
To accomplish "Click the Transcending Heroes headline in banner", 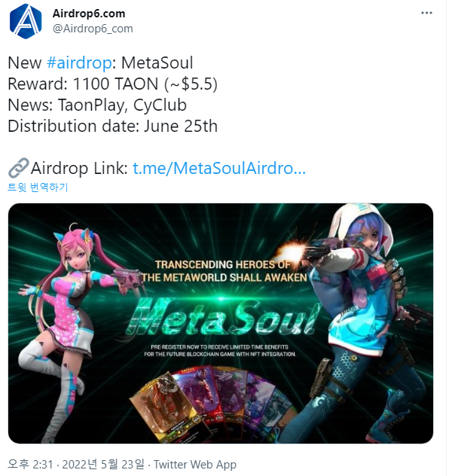I will [224, 271].
